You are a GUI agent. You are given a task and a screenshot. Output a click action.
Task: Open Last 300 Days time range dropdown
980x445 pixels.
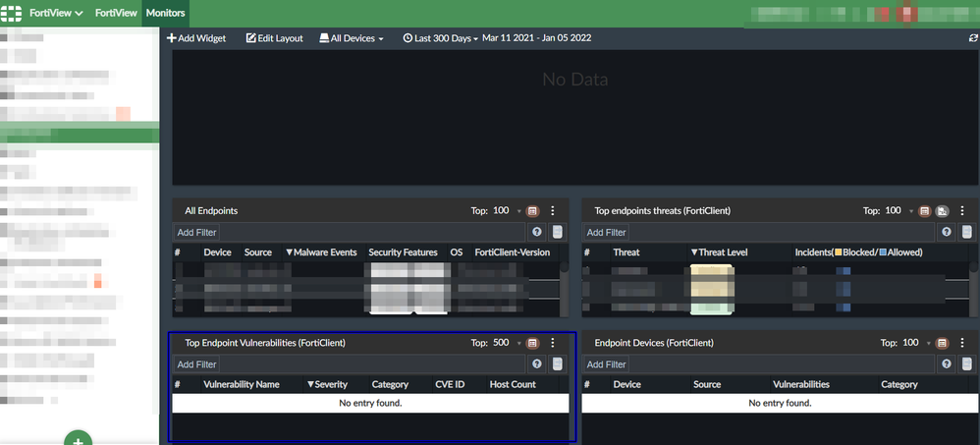pos(441,38)
